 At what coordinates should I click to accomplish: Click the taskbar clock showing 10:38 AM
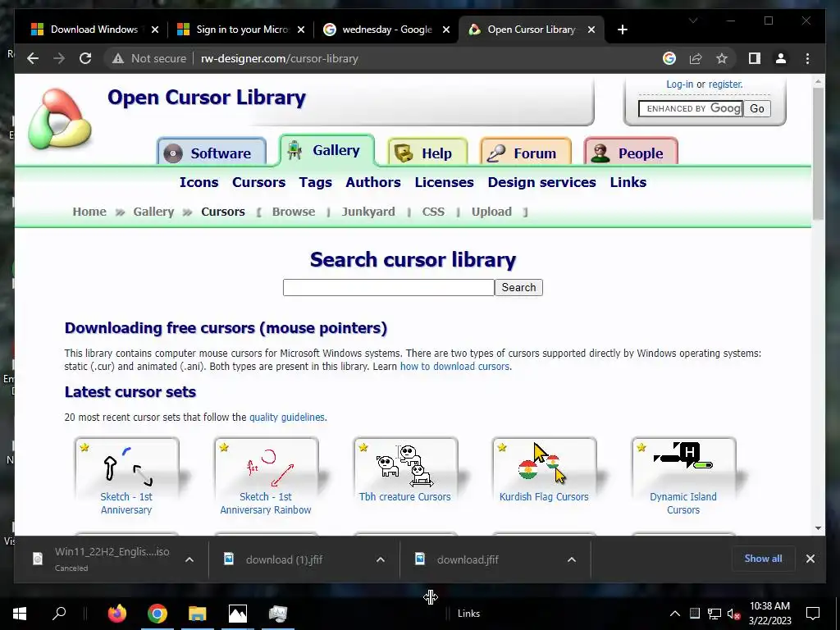click(x=769, y=614)
